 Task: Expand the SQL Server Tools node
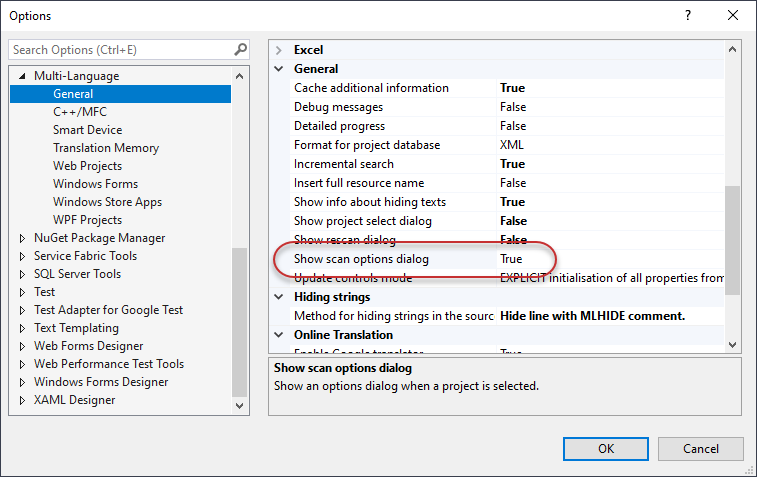click(x=23, y=274)
